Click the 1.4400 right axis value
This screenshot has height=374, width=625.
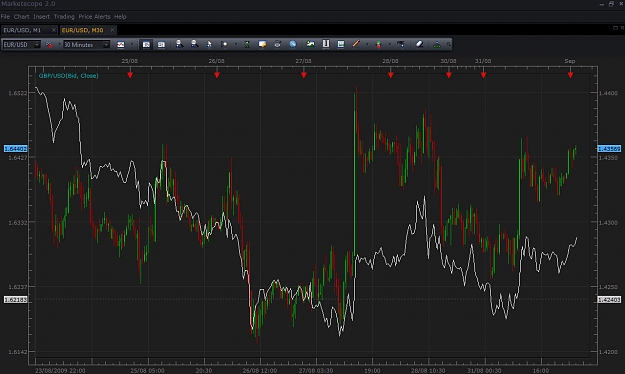pos(609,93)
